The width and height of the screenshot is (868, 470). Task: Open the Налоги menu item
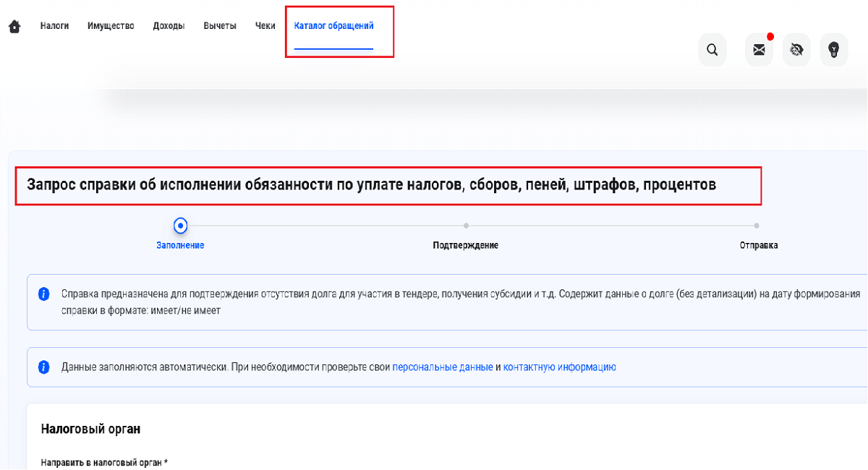(54, 26)
